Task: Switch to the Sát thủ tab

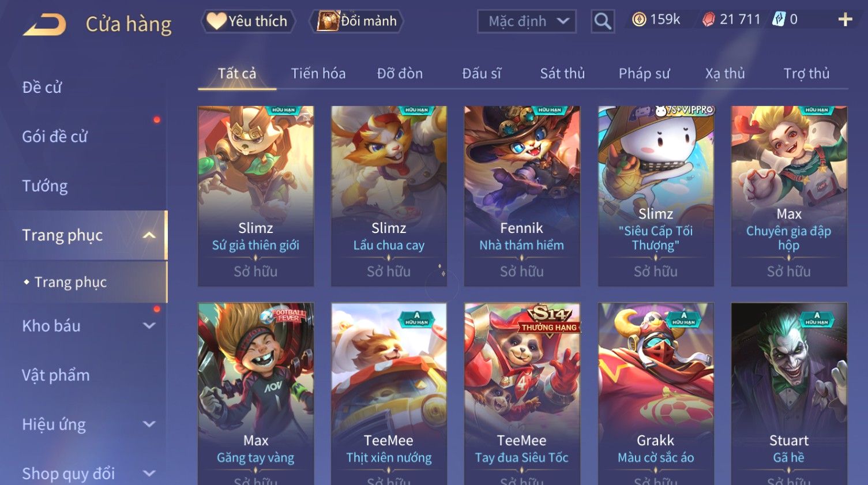Action: 562,73
